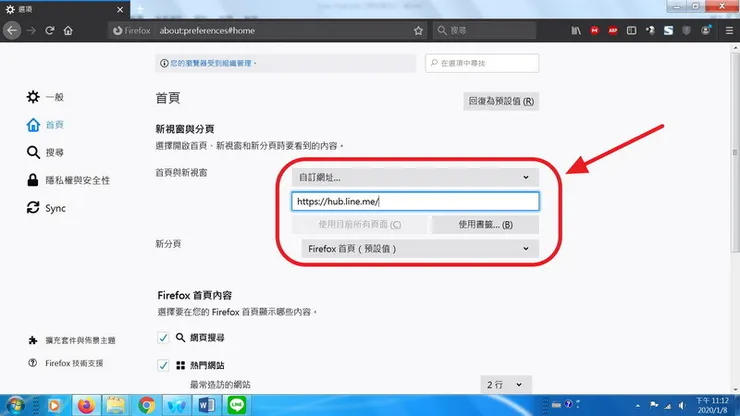This screenshot has height=416, width=740.
Task: Open the Firefox account avatar icon
Action: [x=706, y=31]
